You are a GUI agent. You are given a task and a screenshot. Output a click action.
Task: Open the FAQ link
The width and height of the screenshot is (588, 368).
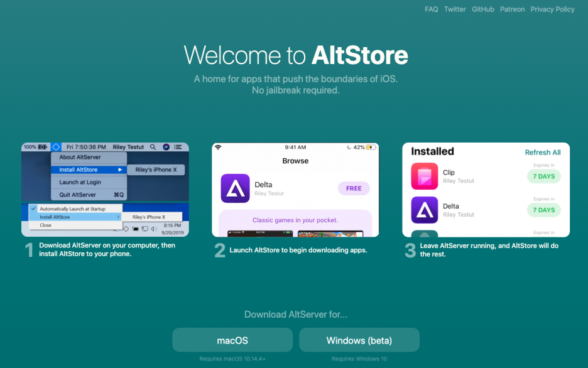431,9
